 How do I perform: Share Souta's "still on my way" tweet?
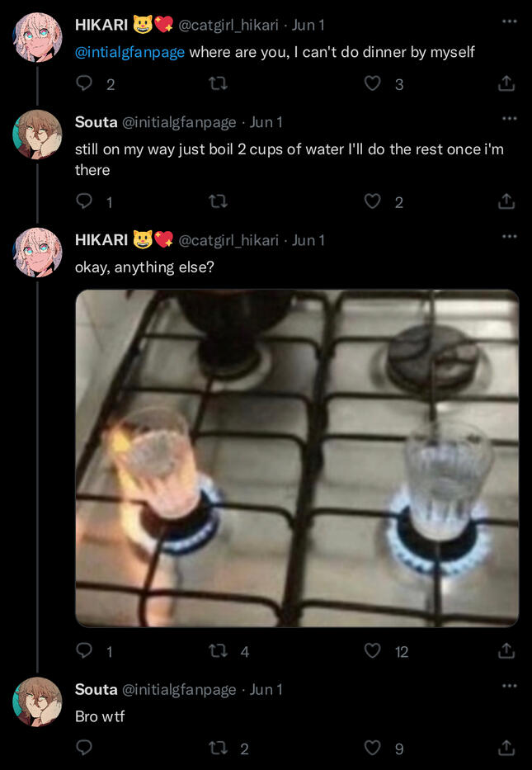pyautogui.click(x=506, y=201)
